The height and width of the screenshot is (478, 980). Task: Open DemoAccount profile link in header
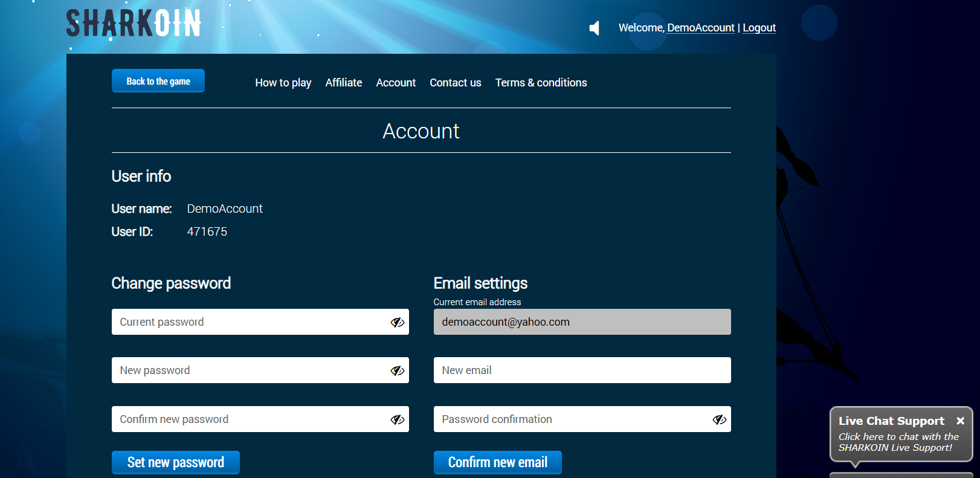pyautogui.click(x=701, y=28)
